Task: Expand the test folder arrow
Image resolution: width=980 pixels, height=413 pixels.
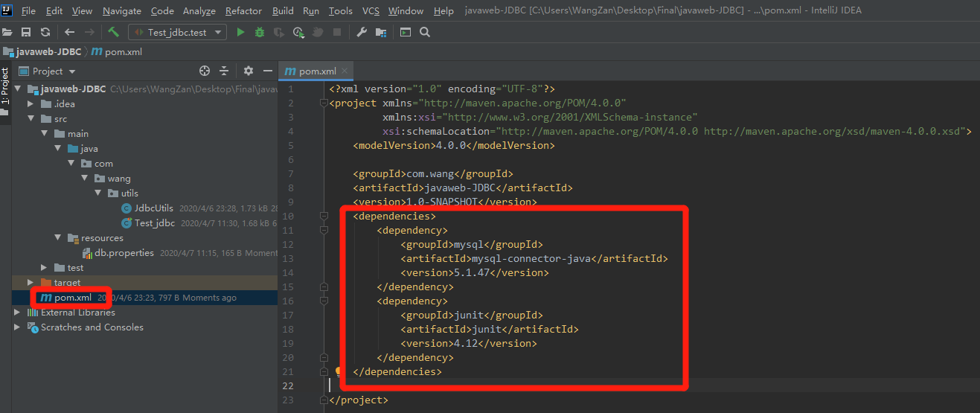Action: [45, 267]
